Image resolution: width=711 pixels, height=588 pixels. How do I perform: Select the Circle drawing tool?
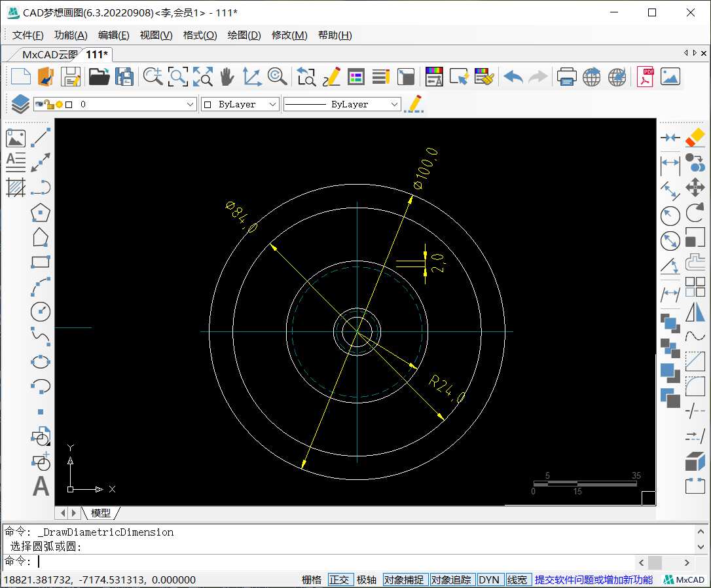coord(41,312)
